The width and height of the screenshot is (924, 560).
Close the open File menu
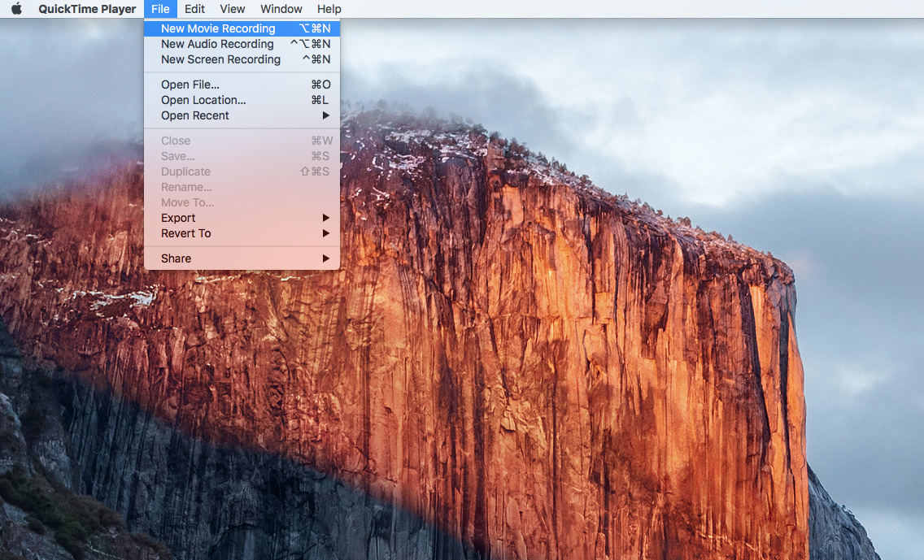point(160,9)
